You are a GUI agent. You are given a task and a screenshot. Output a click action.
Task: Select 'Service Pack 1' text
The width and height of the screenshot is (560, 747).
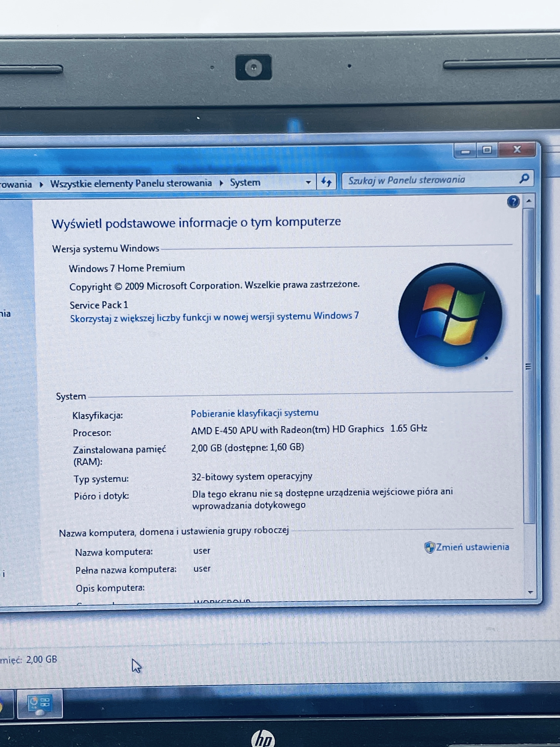pyautogui.click(x=99, y=305)
